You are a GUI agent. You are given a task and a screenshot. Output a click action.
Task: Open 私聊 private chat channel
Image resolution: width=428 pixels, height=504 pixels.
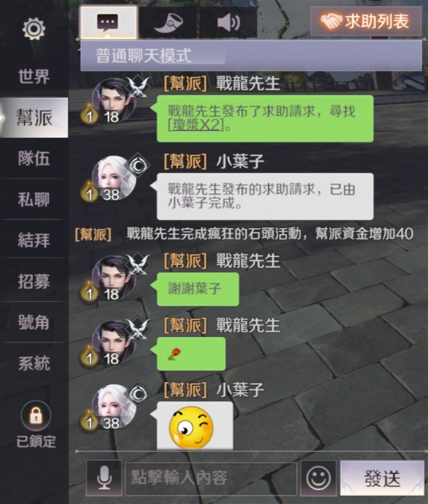click(34, 199)
